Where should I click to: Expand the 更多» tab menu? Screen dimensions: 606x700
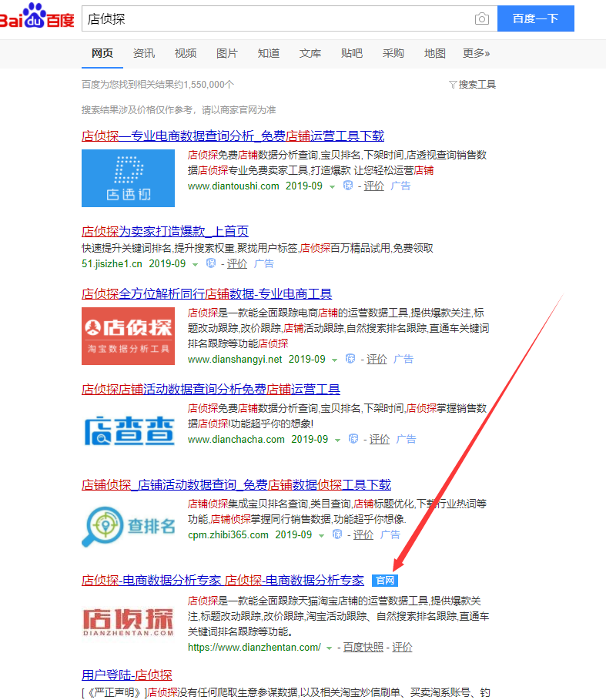pos(476,53)
